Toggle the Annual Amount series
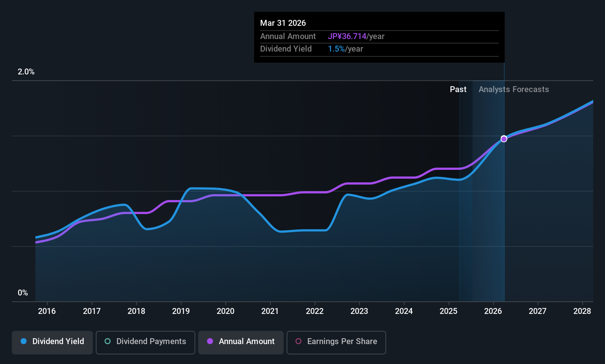Viewport: 605px width, 364px height. [x=241, y=343]
